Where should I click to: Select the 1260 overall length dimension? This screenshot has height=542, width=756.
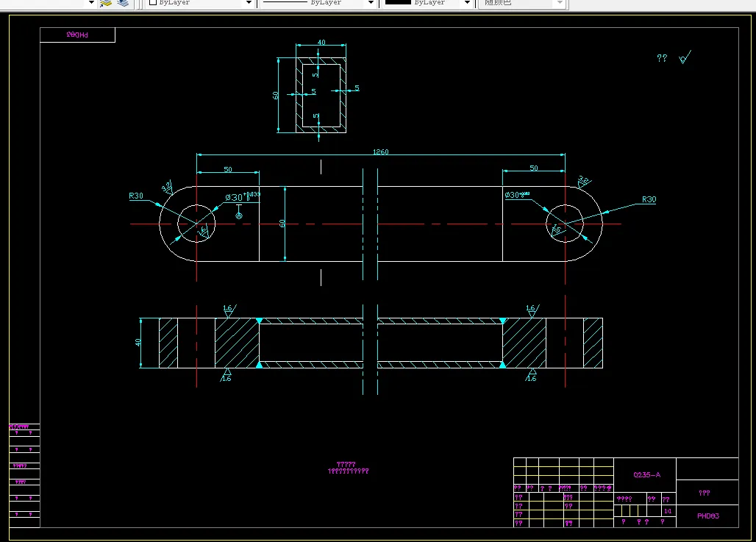[x=380, y=152]
